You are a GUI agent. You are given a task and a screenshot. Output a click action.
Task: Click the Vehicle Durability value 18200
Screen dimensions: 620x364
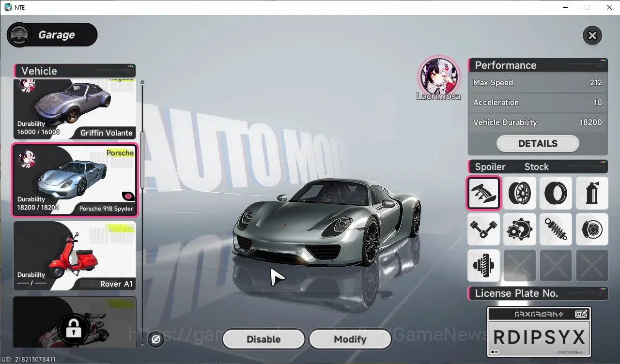point(591,122)
